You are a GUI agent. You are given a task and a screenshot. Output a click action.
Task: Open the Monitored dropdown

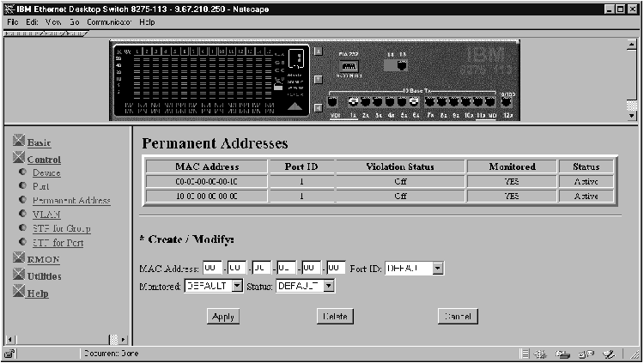tap(238, 286)
